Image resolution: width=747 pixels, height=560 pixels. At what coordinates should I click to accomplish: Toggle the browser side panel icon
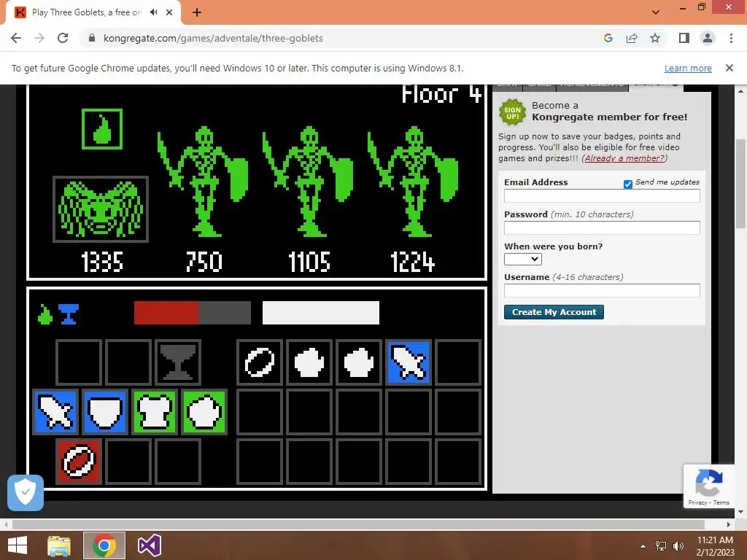point(684,38)
